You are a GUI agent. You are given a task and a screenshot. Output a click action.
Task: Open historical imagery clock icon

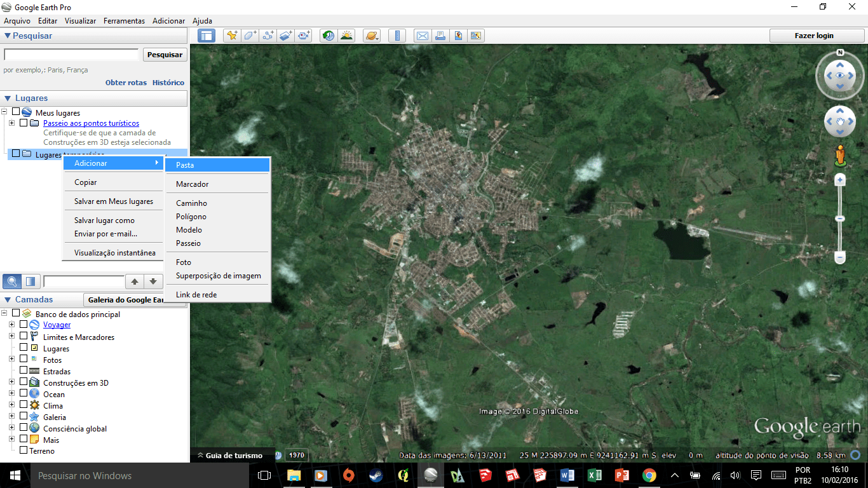click(329, 36)
